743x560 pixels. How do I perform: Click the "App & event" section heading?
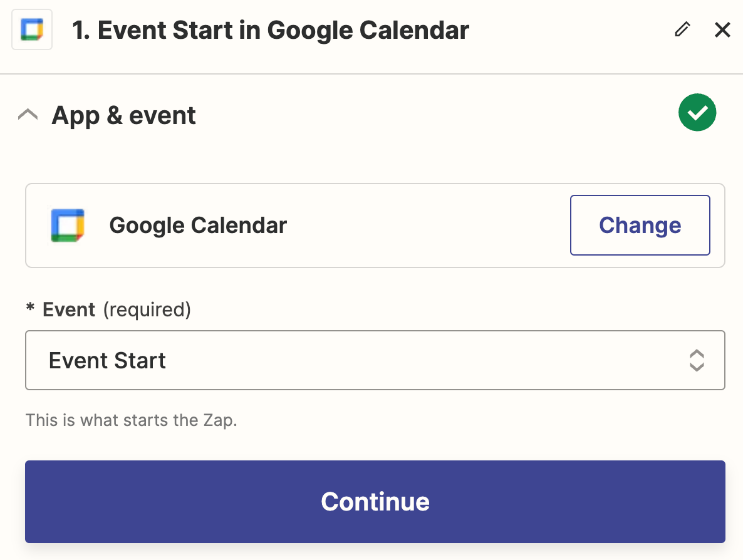124,115
